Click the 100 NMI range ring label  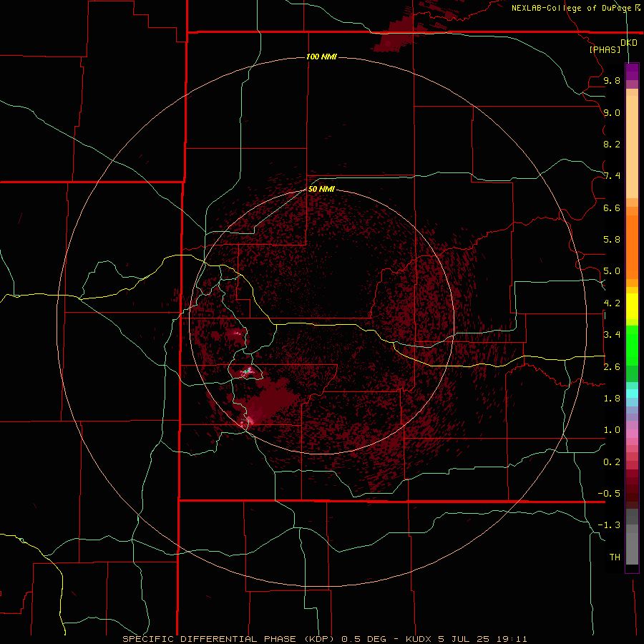pos(321,57)
